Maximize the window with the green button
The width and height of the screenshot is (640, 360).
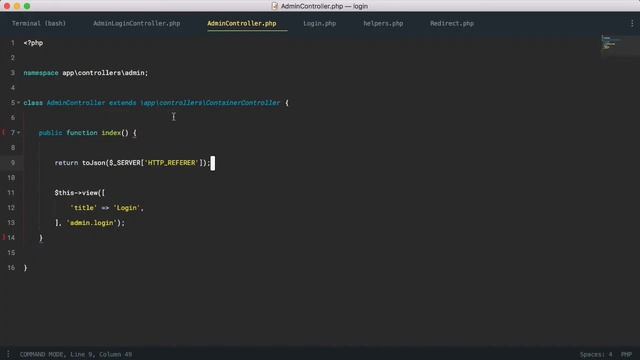tap(27, 6)
